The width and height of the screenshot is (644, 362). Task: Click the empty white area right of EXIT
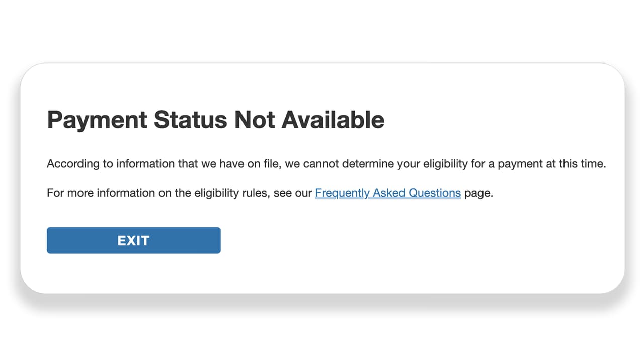point(403,240)
